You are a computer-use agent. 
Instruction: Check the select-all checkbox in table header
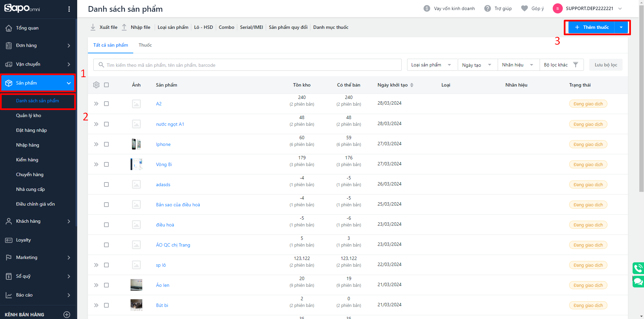coord(106,85)
